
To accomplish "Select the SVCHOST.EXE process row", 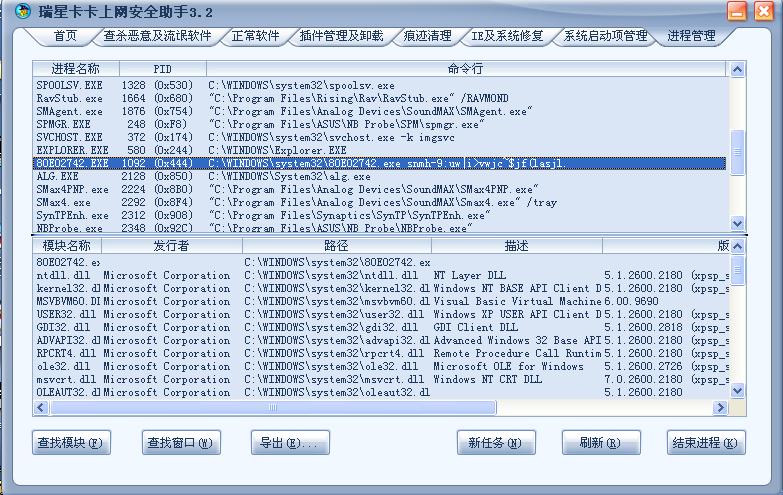I will coord(380,137).
